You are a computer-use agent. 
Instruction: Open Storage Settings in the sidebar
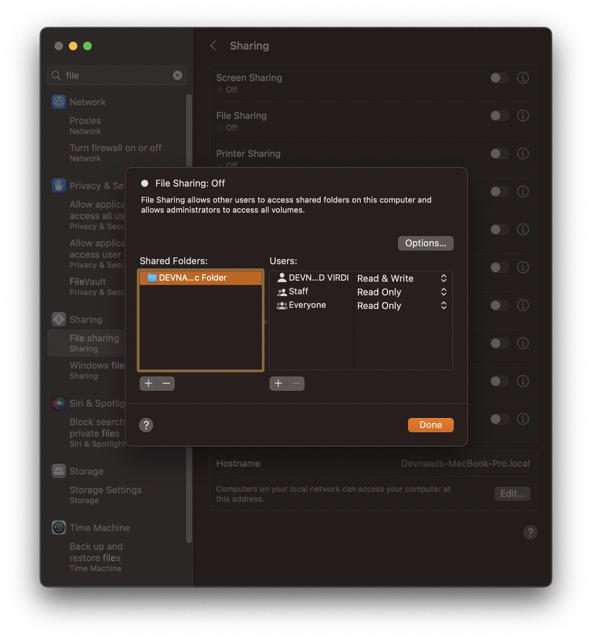[105, 494]
